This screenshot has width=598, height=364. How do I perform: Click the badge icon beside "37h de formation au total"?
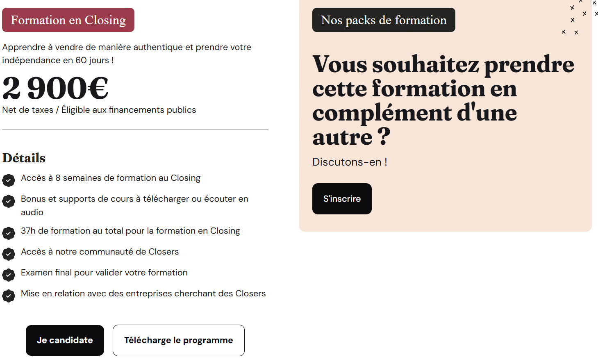(x=9, y=233)
